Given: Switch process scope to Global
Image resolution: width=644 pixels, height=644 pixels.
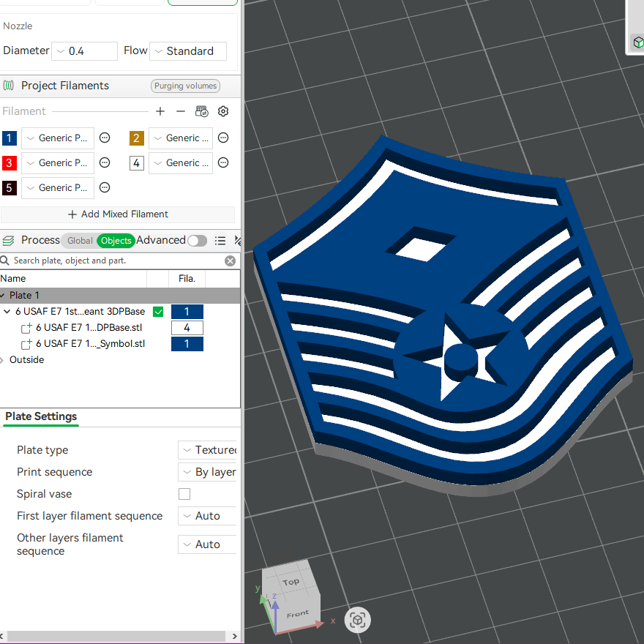Looking at the screenshot, I should tap(80, 241).
